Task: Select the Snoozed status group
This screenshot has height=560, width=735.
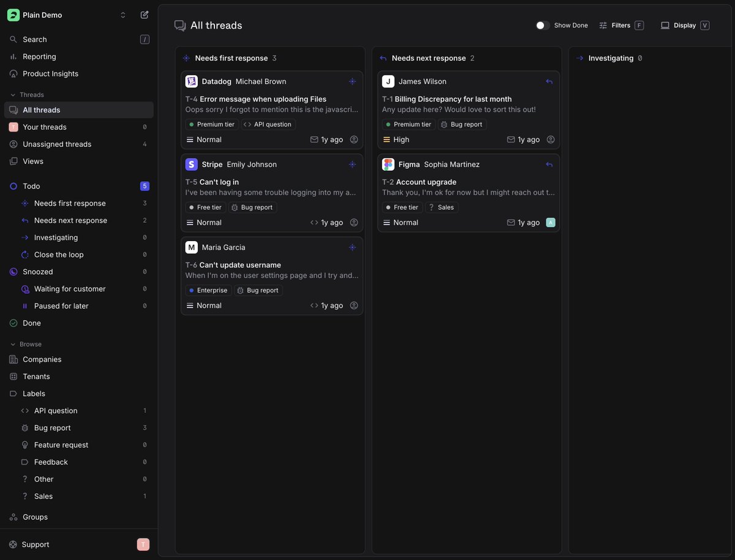Action: pos(79,272)
